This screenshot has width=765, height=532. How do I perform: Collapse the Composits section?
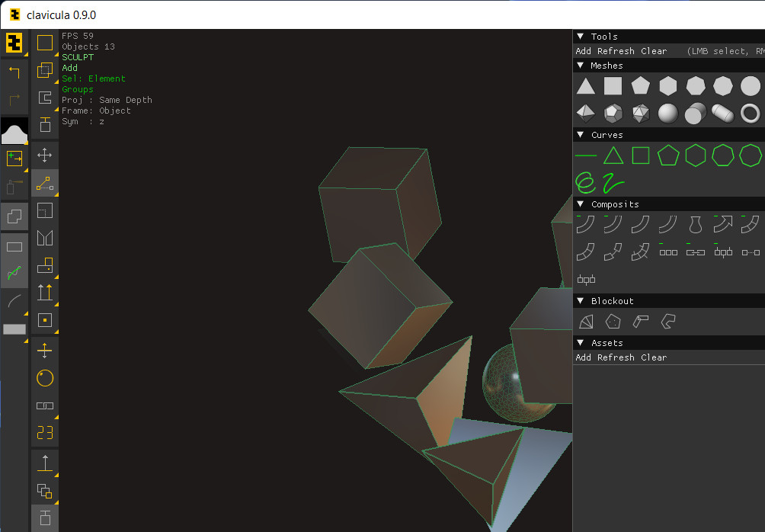[669, 204]
